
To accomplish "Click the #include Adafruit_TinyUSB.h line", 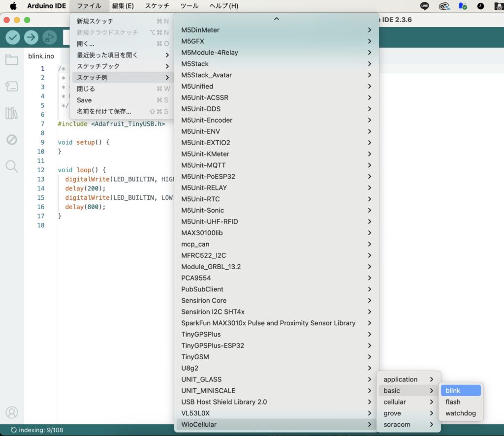I will [111, 124].
